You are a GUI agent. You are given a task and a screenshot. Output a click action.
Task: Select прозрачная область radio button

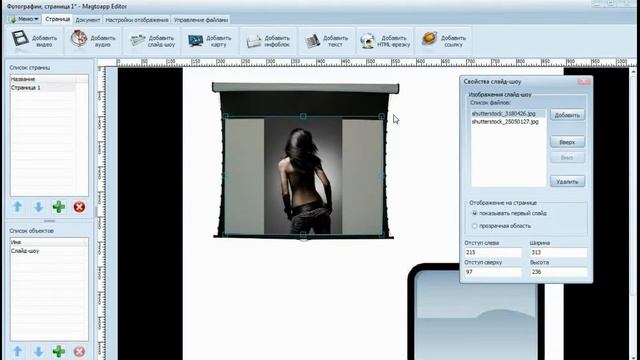pos(475,226)
